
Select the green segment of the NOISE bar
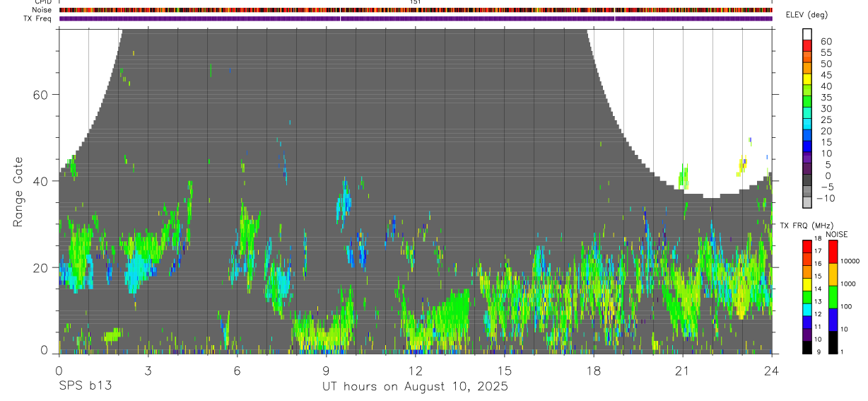833,297
